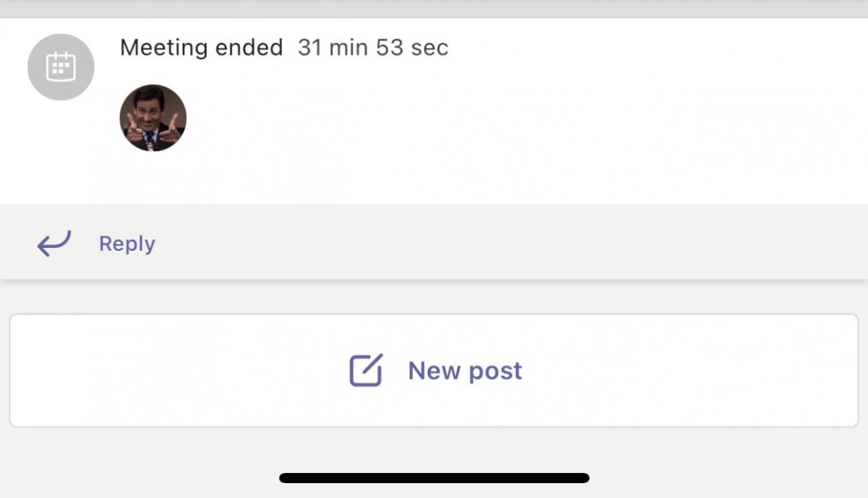The image size is (868, 498).
Task: Click the 31 min 53 sec duration
Action: point(373,47)
